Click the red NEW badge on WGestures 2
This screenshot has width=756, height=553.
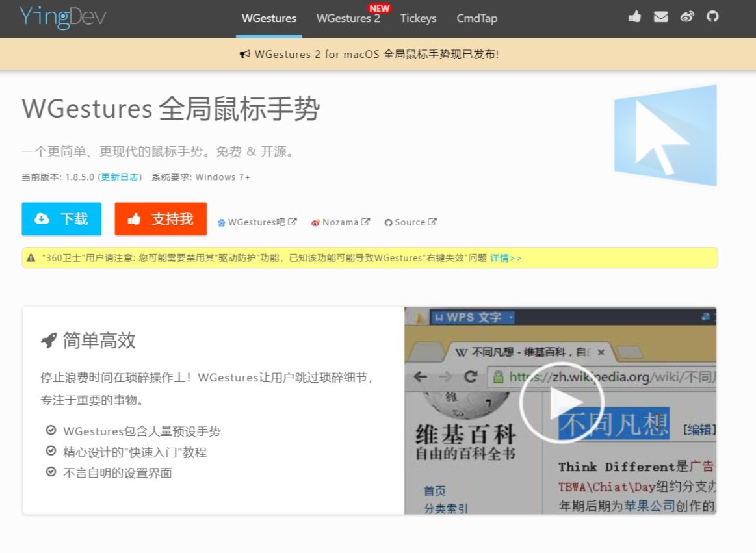click(x=380, y=8)
